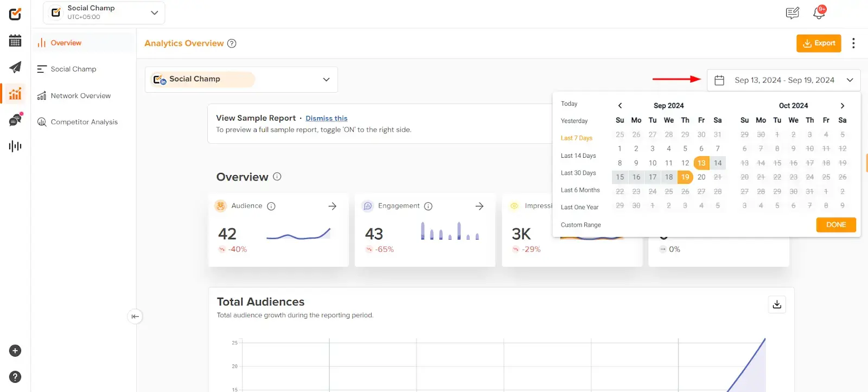Open the engage chat bubbles sidebar icon
The height and width of the screenshot is (392, 868).
tap(15, 120)
